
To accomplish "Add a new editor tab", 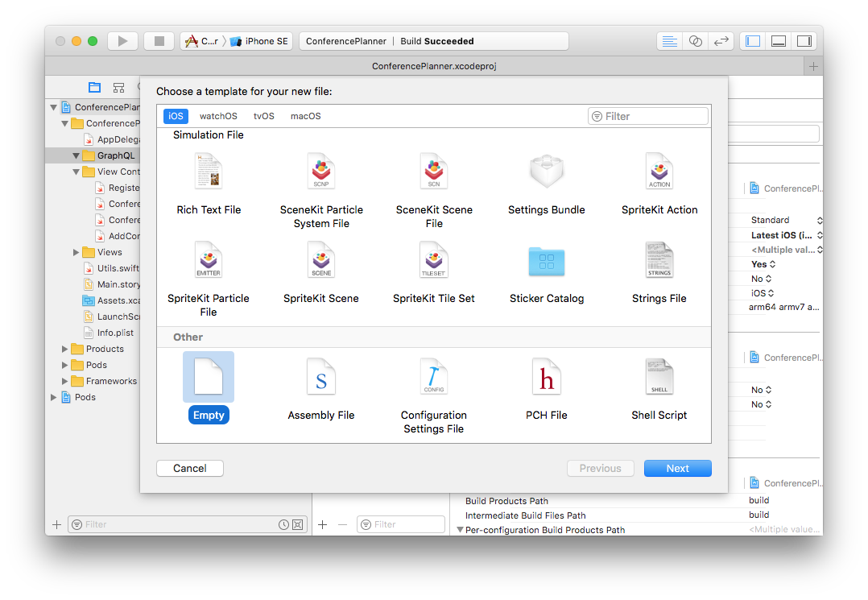I will pyautogui.click(x=813, y=66).
